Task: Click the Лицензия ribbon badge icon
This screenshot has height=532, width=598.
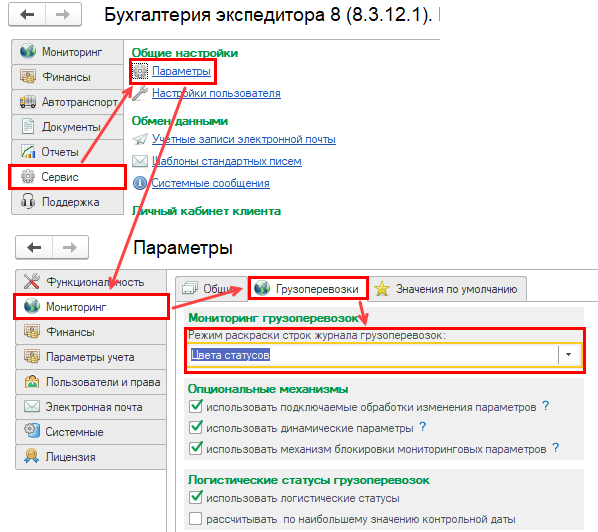Action: 31,456
